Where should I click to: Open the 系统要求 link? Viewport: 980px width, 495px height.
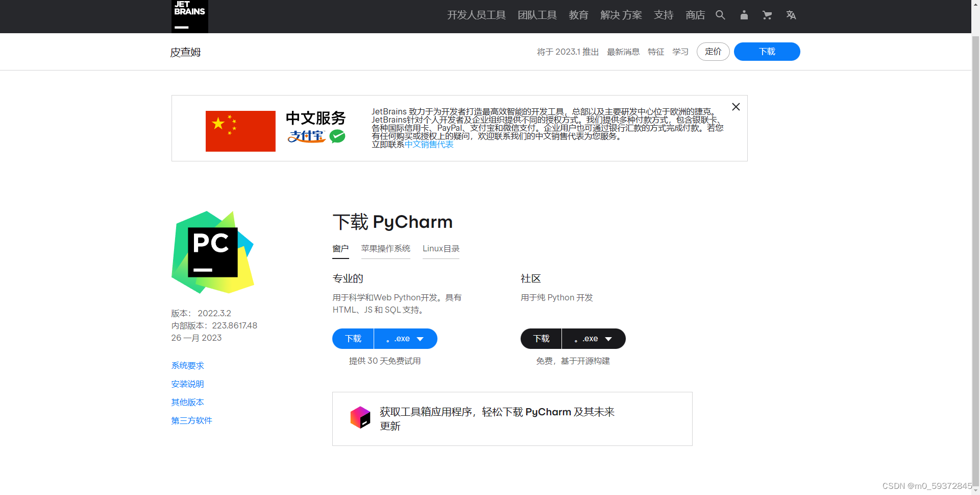(x=188, y=366)
